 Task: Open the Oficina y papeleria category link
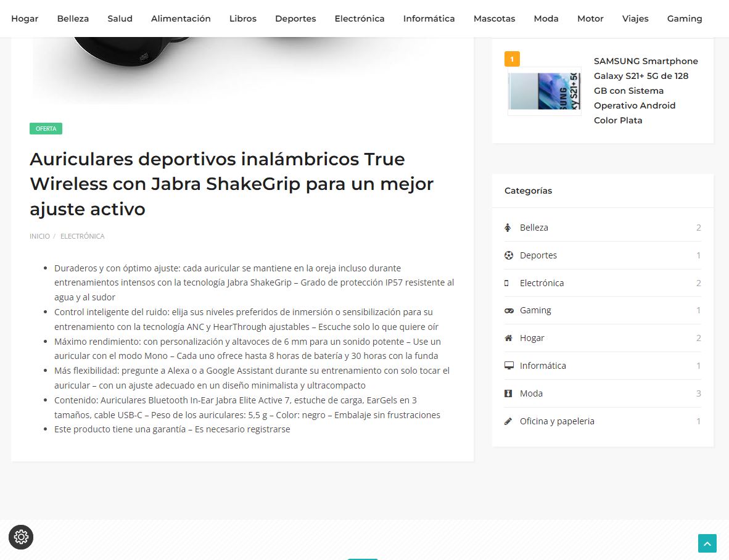pos(557,421)
